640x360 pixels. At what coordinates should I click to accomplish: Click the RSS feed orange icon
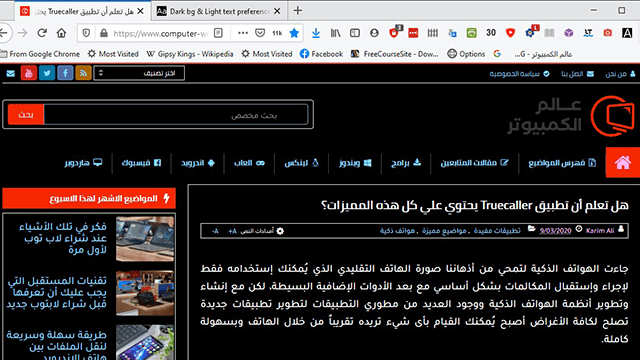click(x=83, y=73)
